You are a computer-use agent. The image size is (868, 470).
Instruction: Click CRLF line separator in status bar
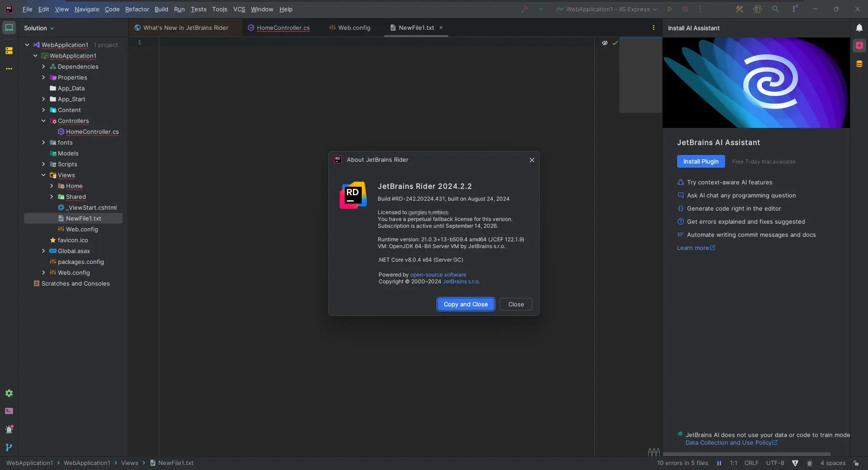pyautogui.click(x=751, y=463)
